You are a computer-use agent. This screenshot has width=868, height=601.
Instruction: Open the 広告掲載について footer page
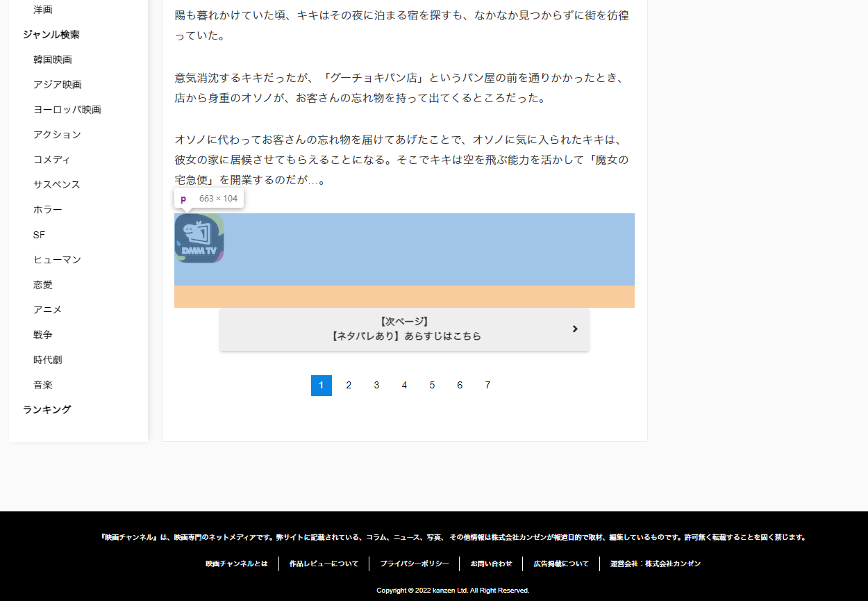point(560,563)
